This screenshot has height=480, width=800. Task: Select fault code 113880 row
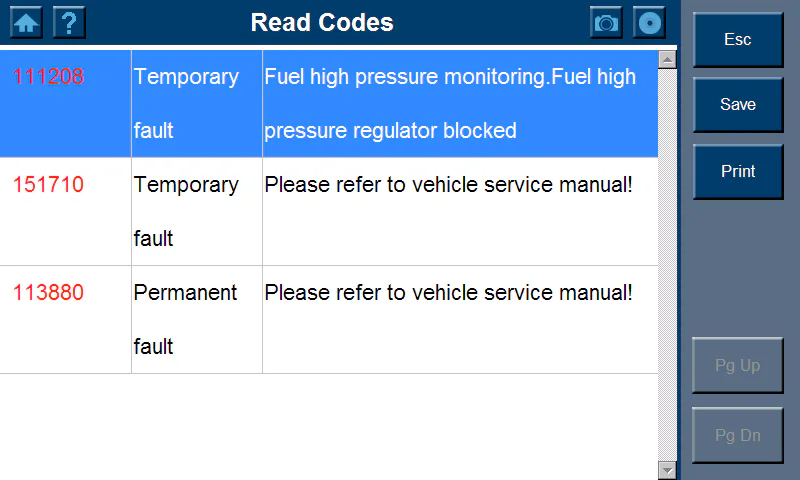48,293
